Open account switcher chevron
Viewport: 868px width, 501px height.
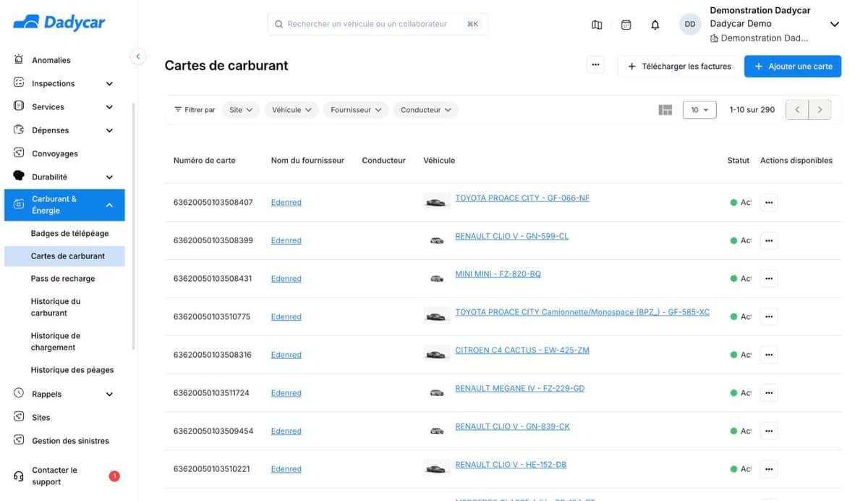834,25
